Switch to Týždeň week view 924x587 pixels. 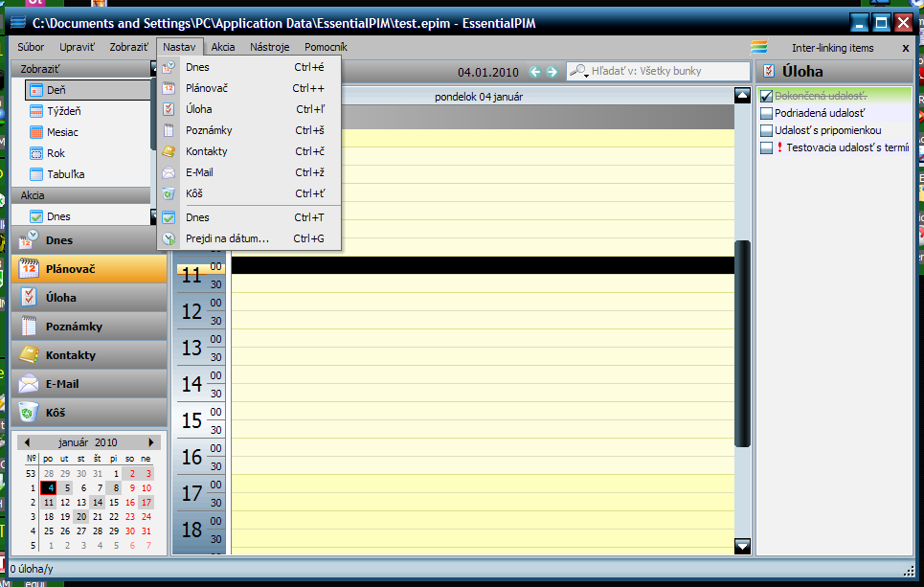pyautogui.click(x=62, y=111)
